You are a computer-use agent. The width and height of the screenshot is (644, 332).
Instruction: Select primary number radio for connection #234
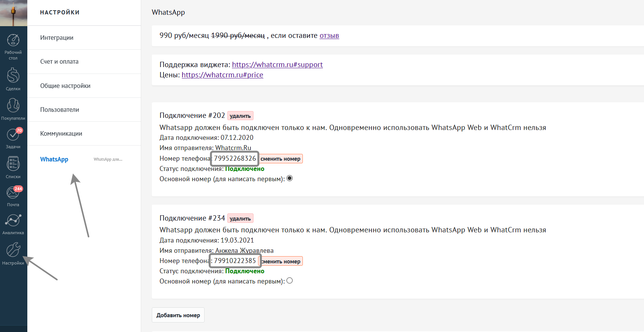click(x=290, y=280)
